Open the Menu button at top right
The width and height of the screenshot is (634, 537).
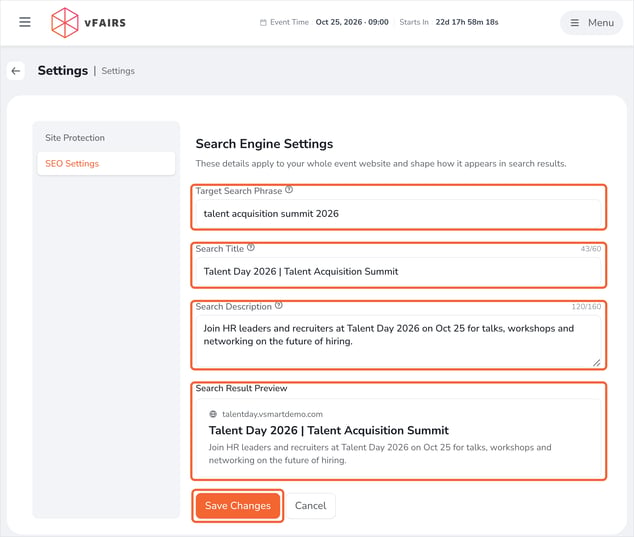tap(591, 23)
